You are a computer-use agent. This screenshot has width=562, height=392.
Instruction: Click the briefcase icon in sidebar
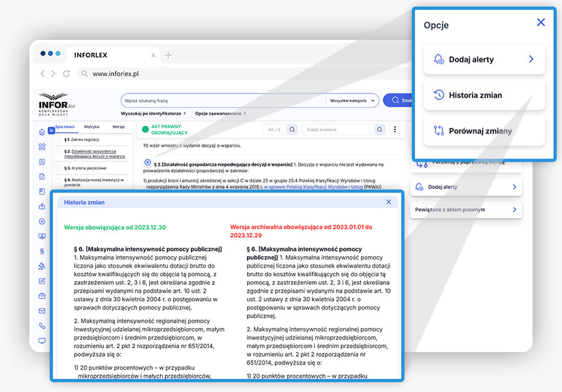(42, 296)
